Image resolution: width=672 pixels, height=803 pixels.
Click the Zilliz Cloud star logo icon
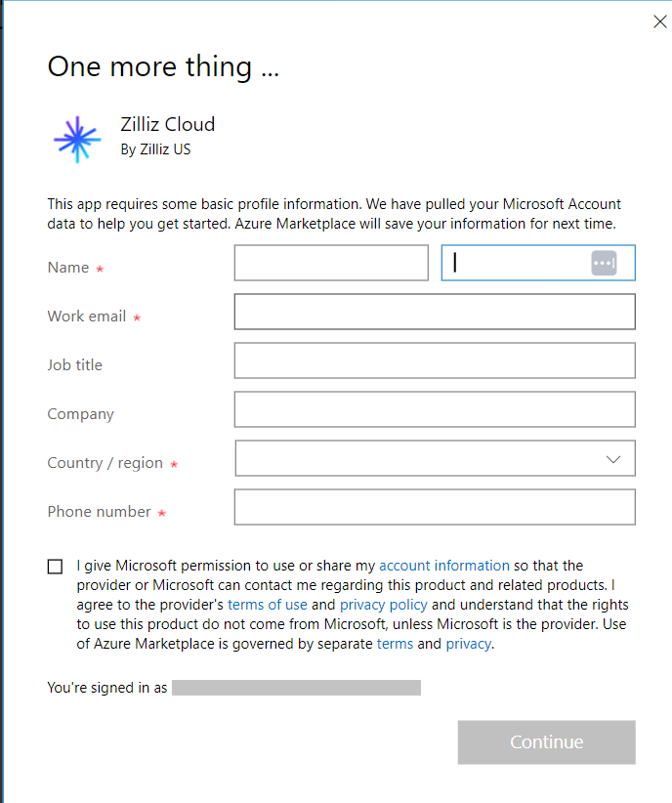tap(77, 138)
